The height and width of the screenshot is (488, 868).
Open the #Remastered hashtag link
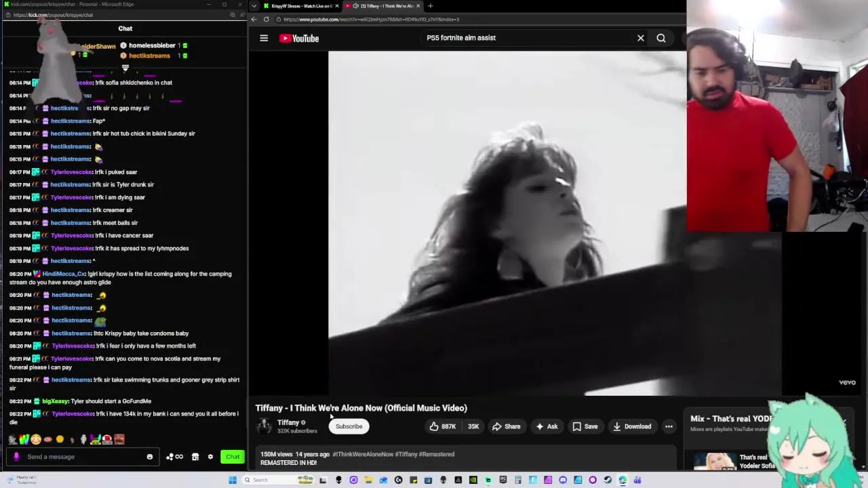coord(436,454)
